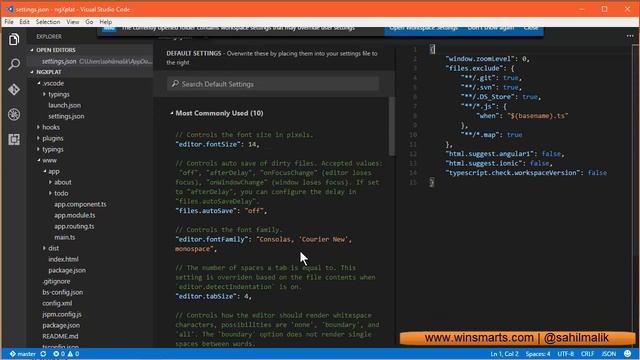This screenshot has width=640, height=360.
Task: Open the View menu
Action: [x=73, y=22]
